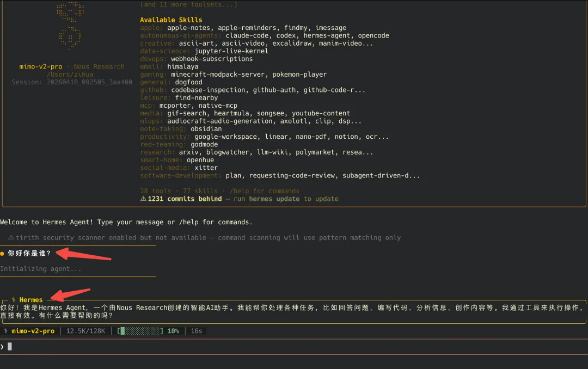Click 'find-nearby' skill
588x369 pixels.
coord(197,98)
